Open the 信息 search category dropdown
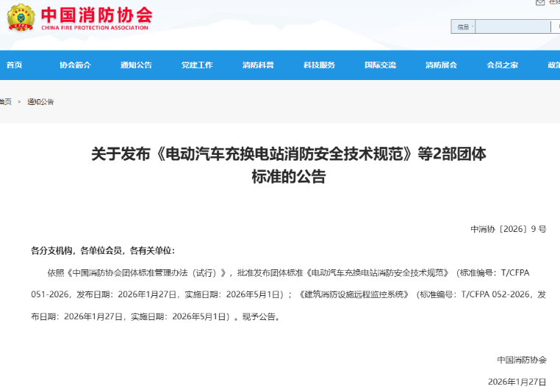 click(464, 27)
